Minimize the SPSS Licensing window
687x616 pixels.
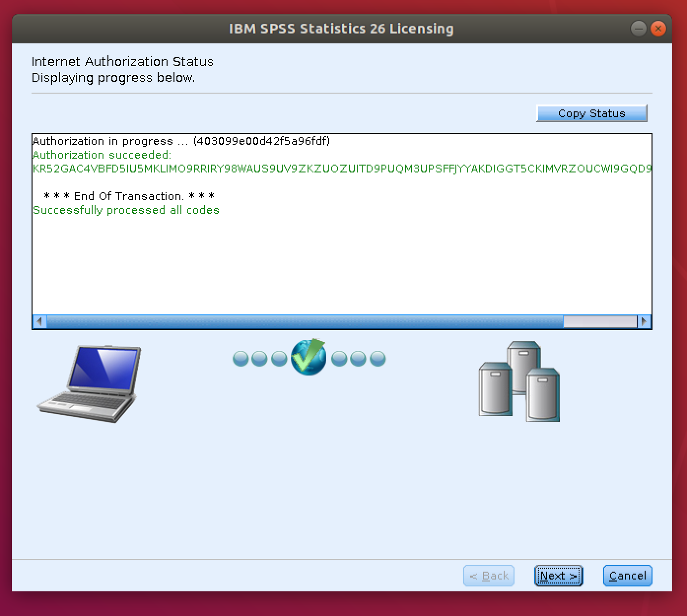(x=638, y=29)
